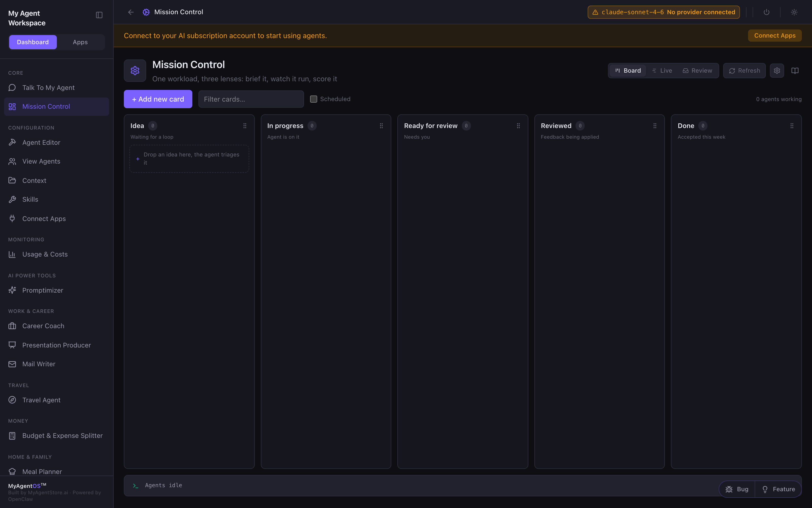812x508 pixels.
Task: Open Talk To My Agent
Action: click(x=56, y=88)
